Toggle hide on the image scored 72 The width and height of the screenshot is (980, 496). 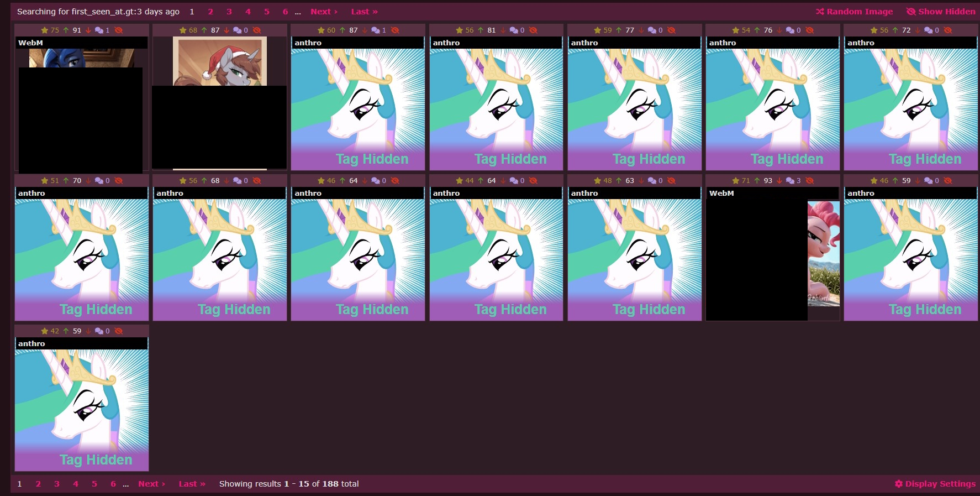[x=948, y=30]
